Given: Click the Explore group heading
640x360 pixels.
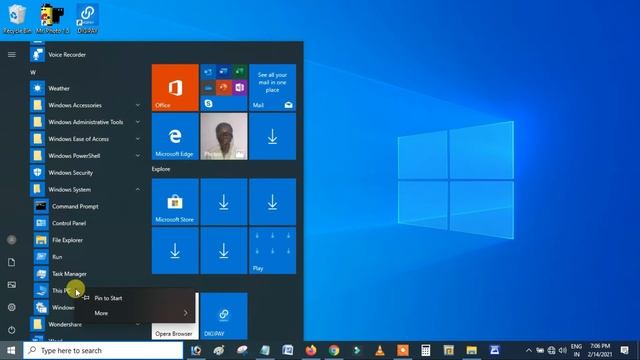Looking at the screenshot, I should click(161, 169).
